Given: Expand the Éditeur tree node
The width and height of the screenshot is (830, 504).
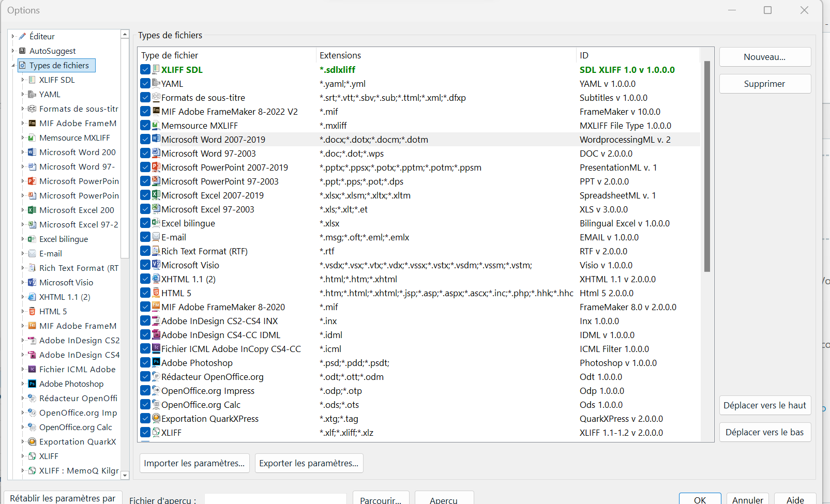Looking at the screenshot, I should (x=13, y=36).
